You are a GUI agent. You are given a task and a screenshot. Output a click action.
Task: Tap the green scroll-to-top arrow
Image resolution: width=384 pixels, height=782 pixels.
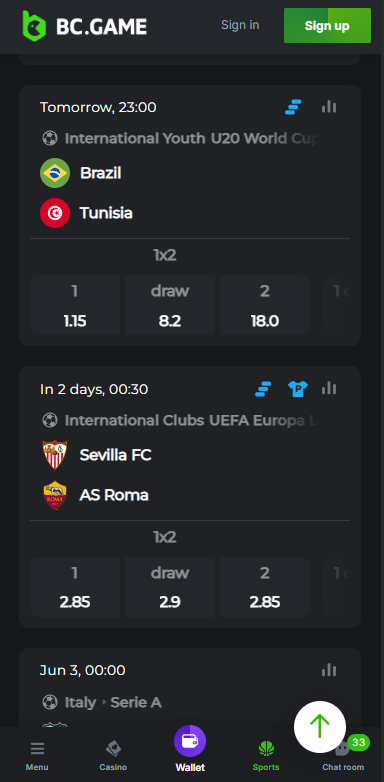pyautogui.click(x=320, y=727)
